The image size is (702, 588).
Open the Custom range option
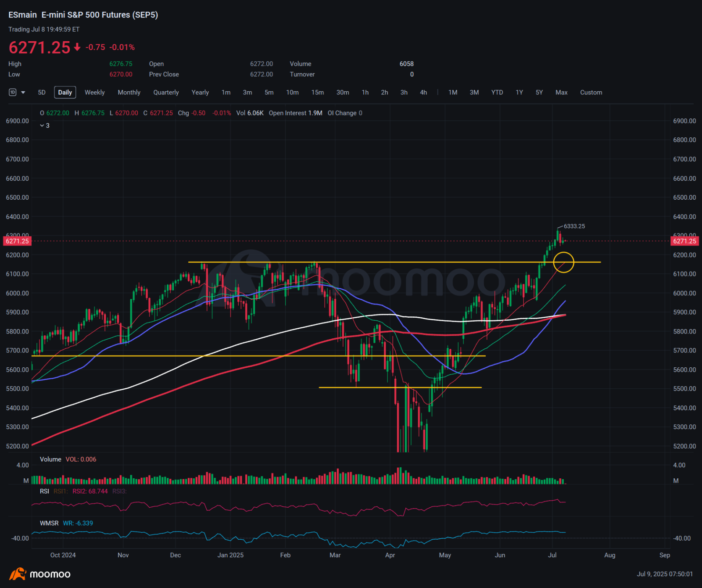click(x=591, y=93)
